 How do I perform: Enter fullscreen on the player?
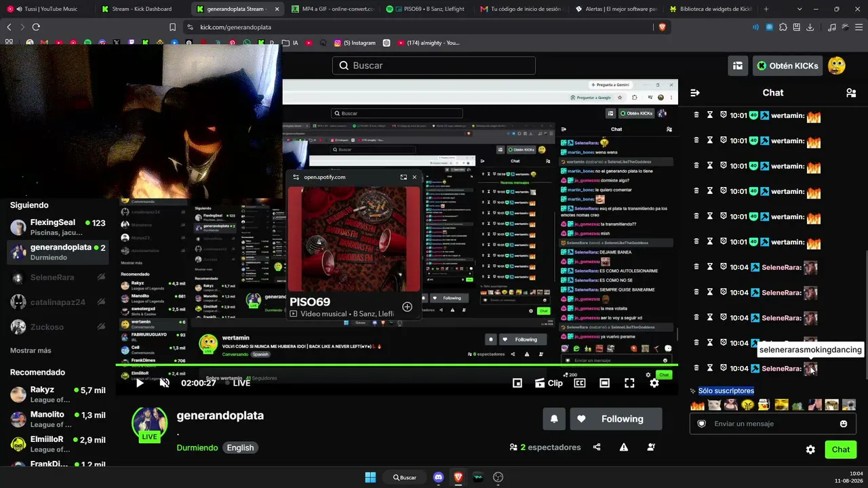(629, 383)
